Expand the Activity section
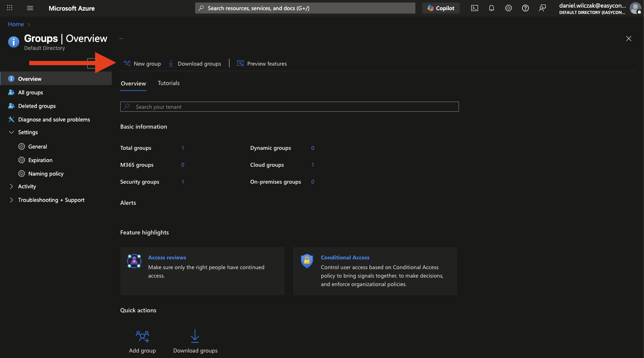Screen dimensions: 644x358 coord(11,187)
